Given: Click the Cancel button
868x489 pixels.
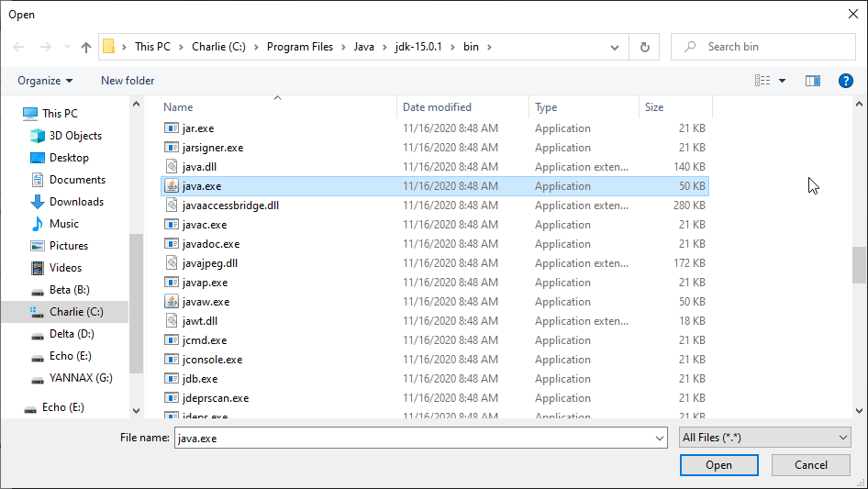Looking at the screenshot, I should (811, 465).
